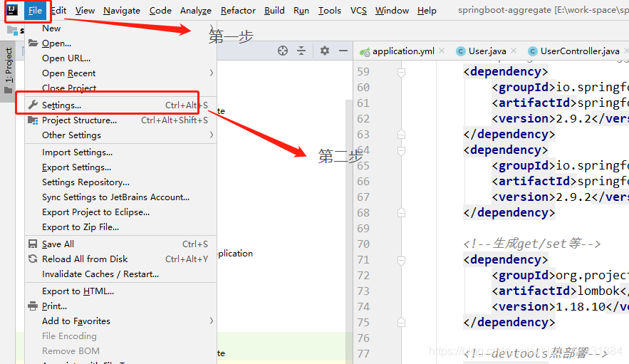Select Export Project to Eclipse...
This screenshot has width=629, height=364.
coord(121,212)
